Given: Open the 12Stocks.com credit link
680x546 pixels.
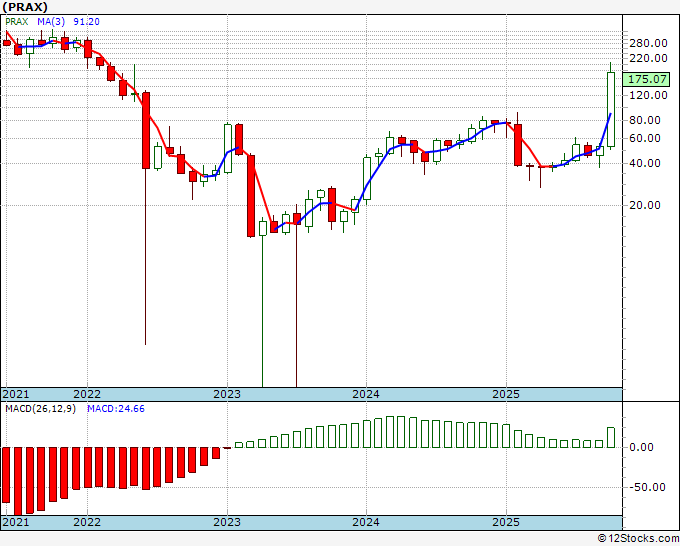Looking at the screenshot, I should click(638, 539).
